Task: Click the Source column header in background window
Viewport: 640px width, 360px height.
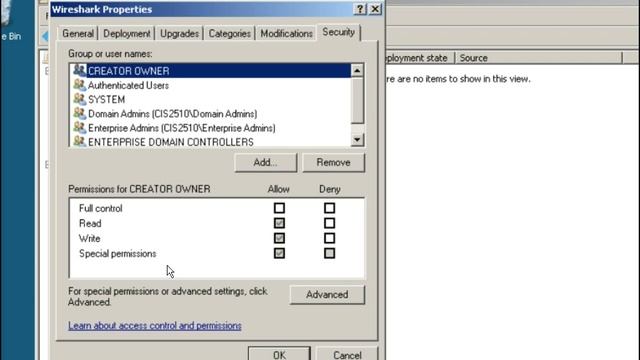Action: (x=539, y=58)
